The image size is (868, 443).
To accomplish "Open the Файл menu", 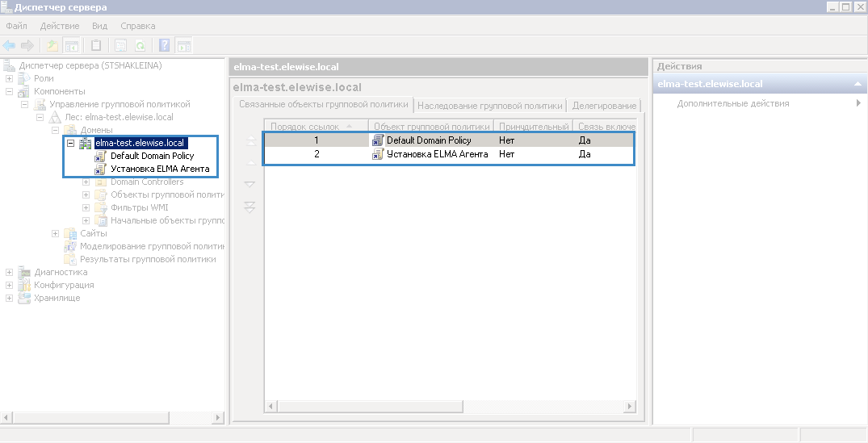I will [x=17, y=26].
